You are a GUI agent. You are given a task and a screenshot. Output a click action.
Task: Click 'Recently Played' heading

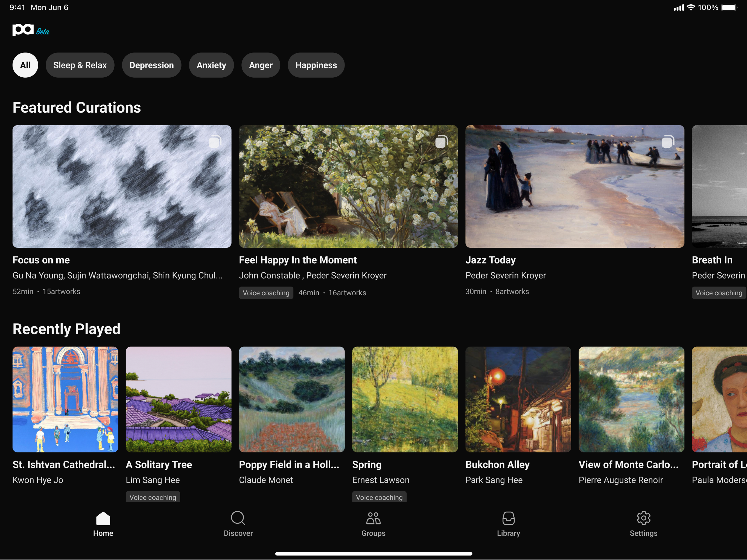(66, 329)
